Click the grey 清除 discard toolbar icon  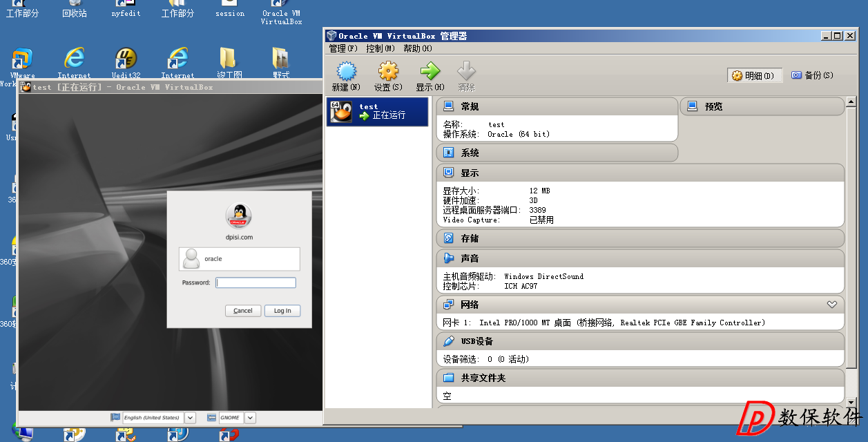click(x=467, y=71)
